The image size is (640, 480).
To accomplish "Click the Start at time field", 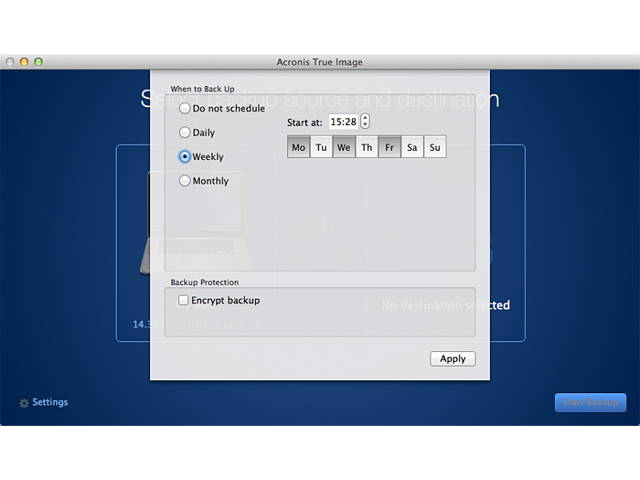I will click(x=344, y=122).
